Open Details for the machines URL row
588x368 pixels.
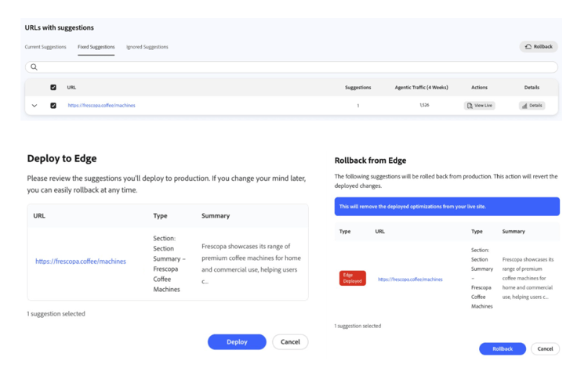[x=532, y=106]
